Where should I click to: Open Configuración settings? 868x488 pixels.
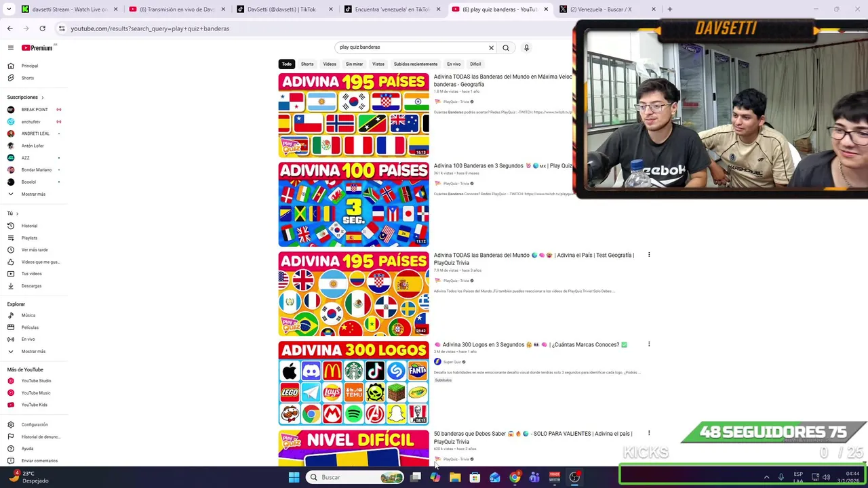pyautogui.click(x=34, y=424)
